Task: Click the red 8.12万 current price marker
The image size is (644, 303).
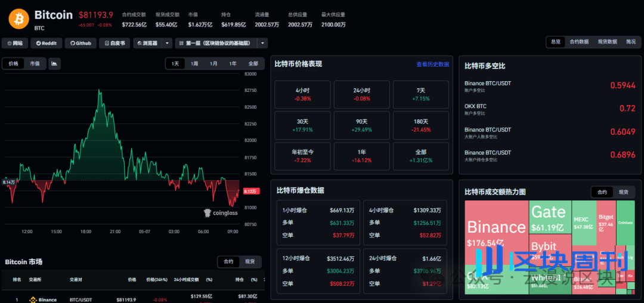Action: coord(252,191)
